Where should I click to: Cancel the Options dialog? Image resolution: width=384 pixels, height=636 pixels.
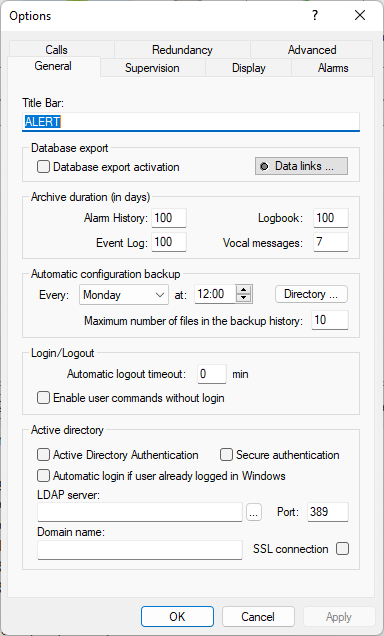[258, 617]
